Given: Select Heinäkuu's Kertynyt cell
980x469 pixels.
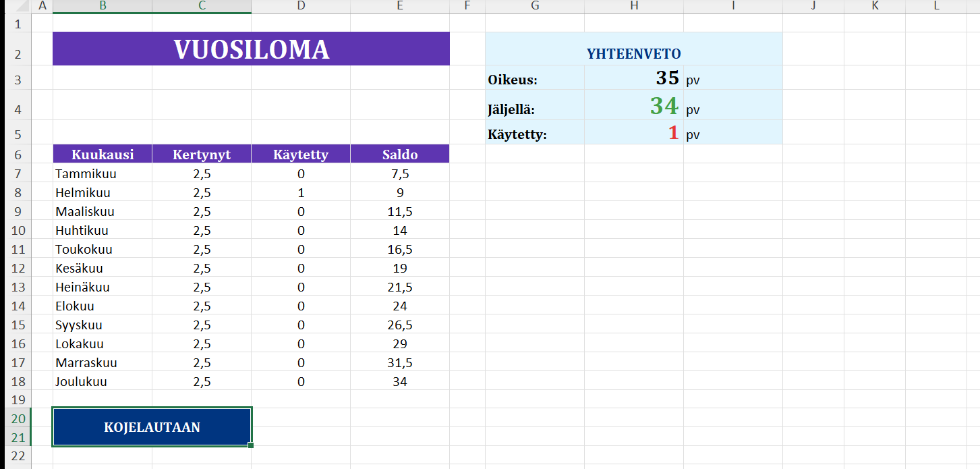Looking at the screenshot, I should pyautogui.click(x=202, y=287).
